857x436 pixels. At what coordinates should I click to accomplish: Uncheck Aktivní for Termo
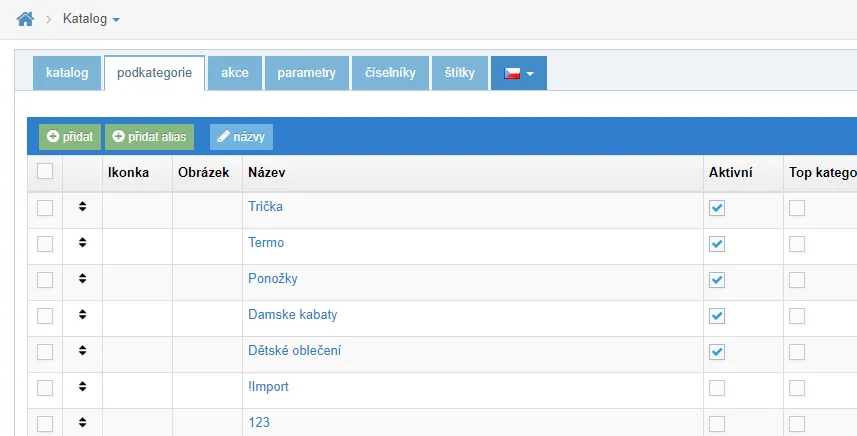(717, 244)
